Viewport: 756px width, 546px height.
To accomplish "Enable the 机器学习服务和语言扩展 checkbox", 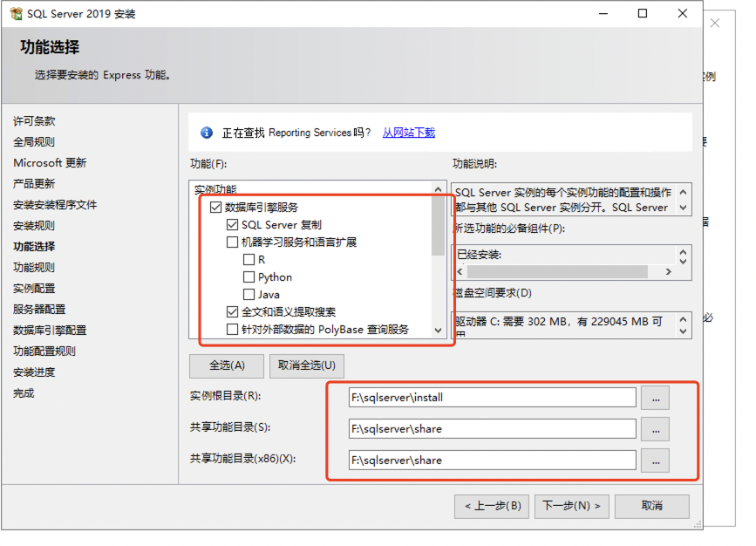I will (232, 242).
